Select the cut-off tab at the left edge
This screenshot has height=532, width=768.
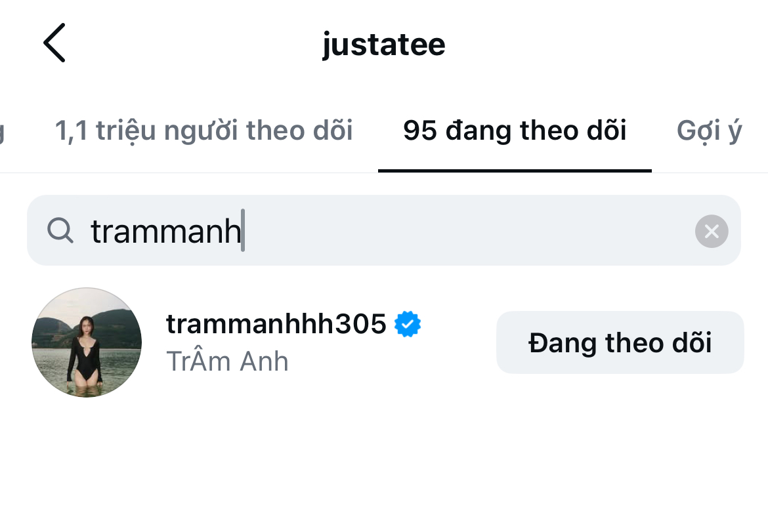pos(3,131)
